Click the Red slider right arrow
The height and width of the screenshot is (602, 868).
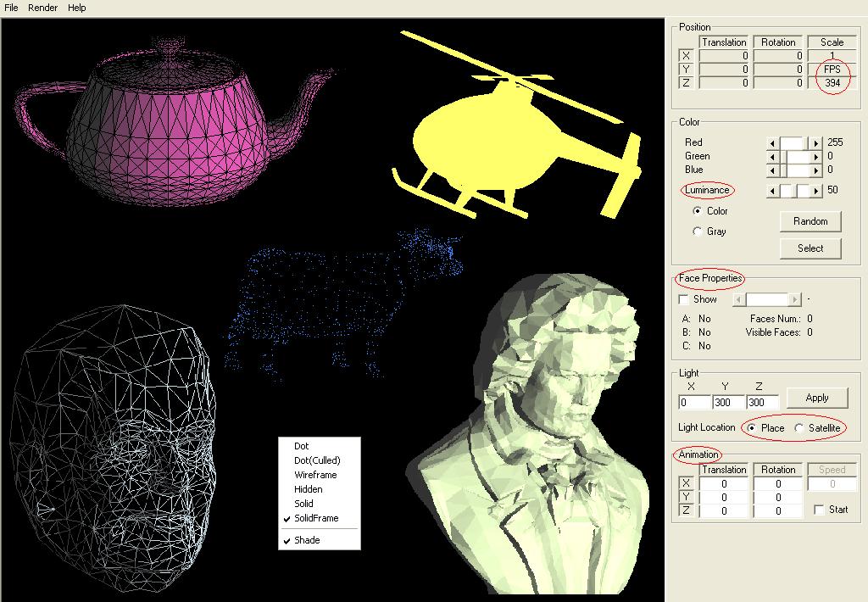(815, 143)
